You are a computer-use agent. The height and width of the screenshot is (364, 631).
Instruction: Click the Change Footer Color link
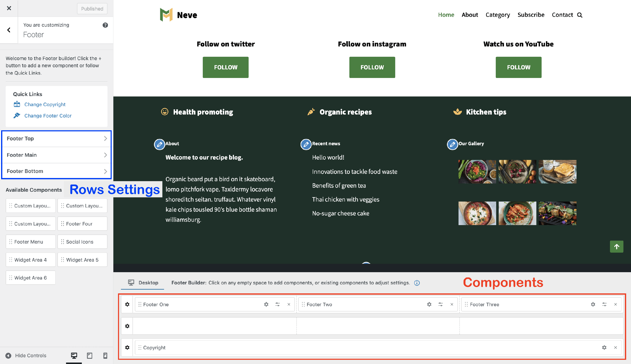[x=48, y=116]
